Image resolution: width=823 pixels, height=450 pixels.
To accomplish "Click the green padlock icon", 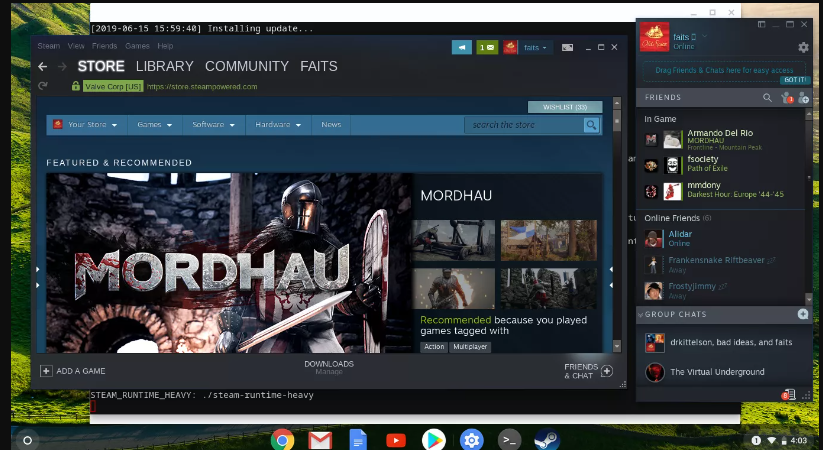I will pos(76,86).
